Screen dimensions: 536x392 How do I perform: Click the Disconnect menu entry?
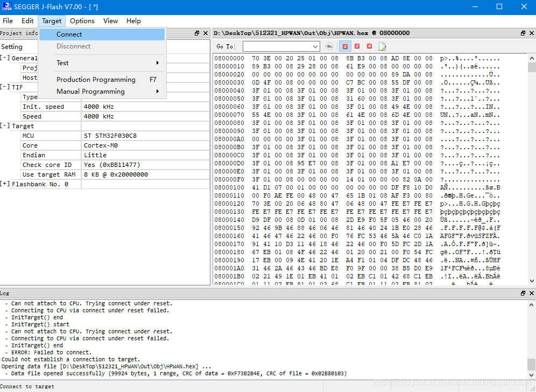click(x=102, y=46)
